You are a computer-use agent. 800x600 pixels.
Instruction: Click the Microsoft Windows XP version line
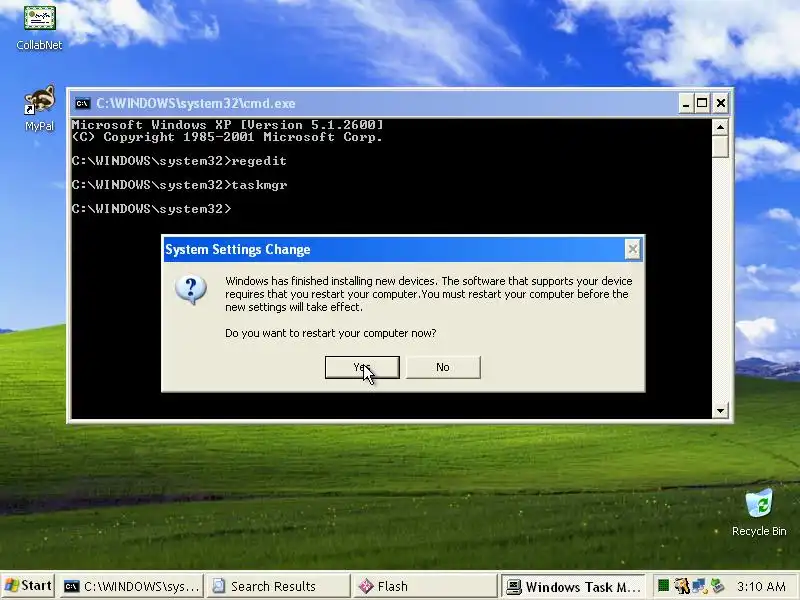click(227, 125)
